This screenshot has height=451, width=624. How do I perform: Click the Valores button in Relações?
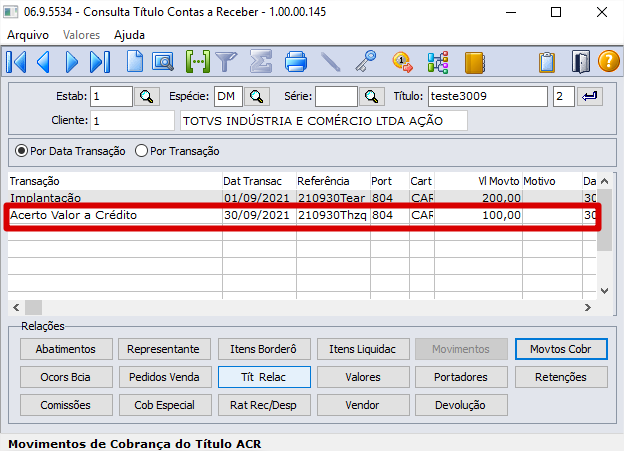pos(363,377)
